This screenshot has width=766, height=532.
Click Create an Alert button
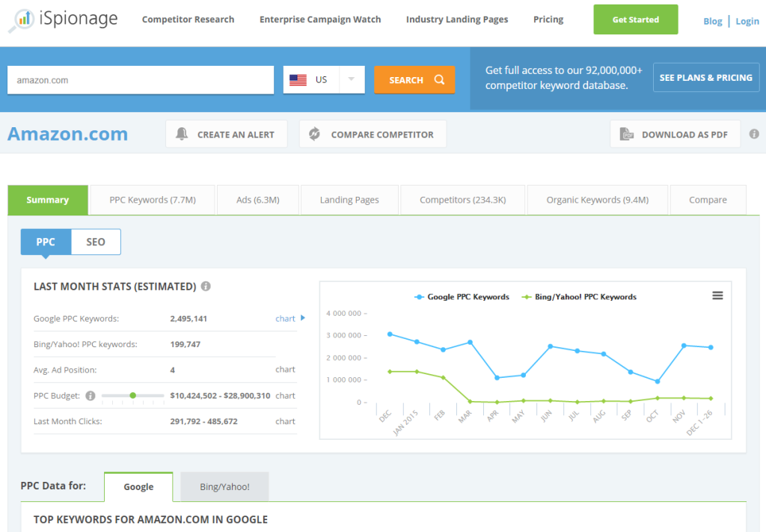226,134
